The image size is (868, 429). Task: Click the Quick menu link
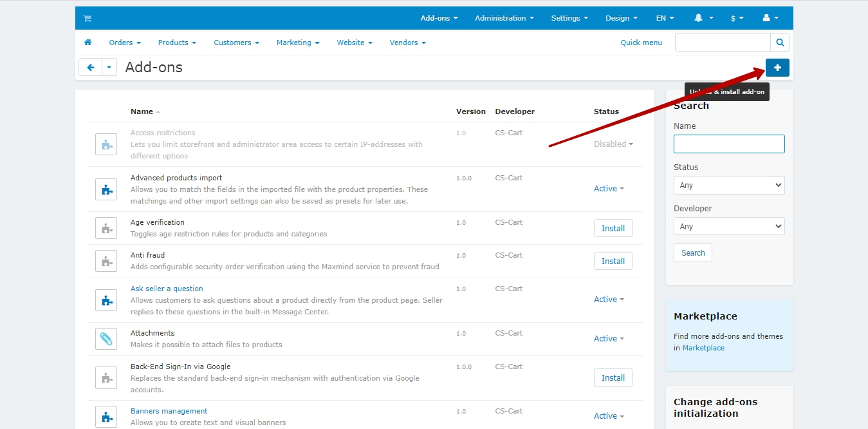tap(641, 43)
